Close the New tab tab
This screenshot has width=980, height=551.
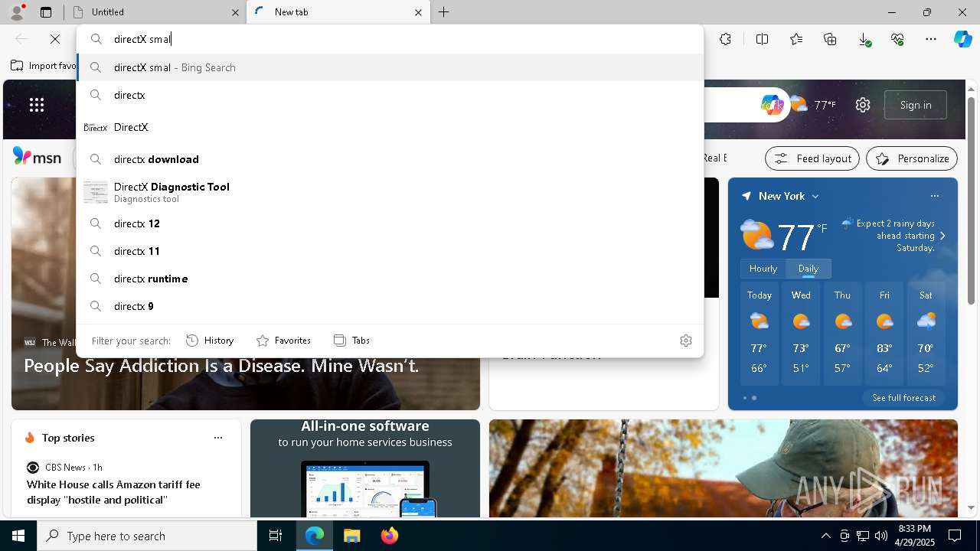[x=418, y=12]
